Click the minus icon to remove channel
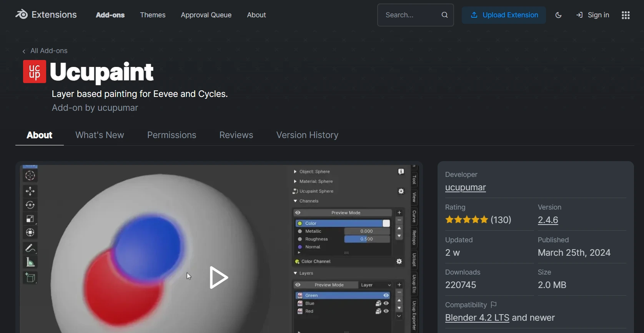 [x=399, y=220]
